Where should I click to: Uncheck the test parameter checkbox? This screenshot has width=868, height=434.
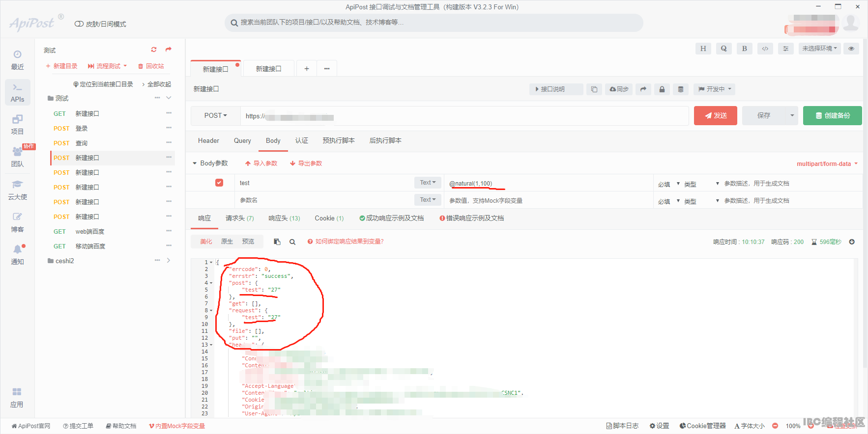click(219, 183)
